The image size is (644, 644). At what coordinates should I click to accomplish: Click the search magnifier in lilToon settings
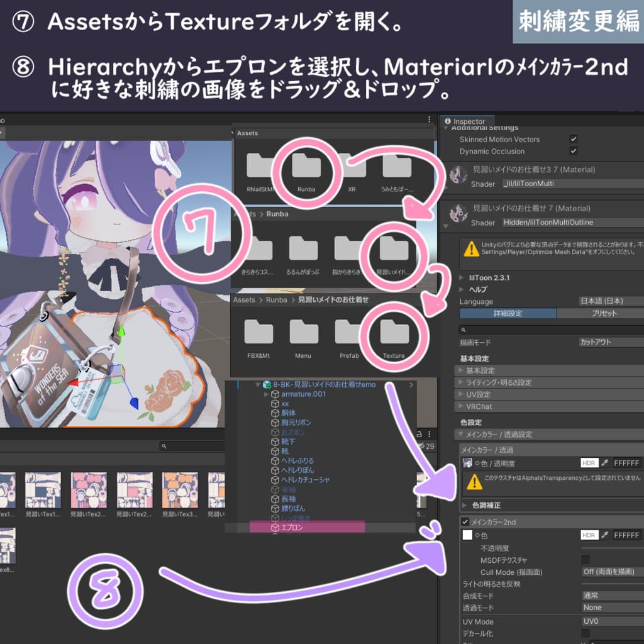click(x=464, y=329)
